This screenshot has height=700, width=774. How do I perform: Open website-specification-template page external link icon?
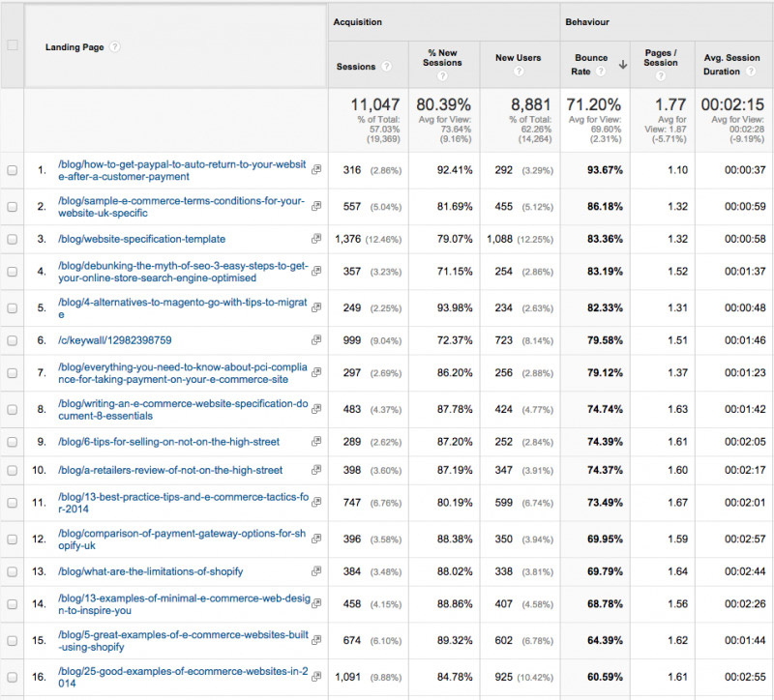coord(316,239)
